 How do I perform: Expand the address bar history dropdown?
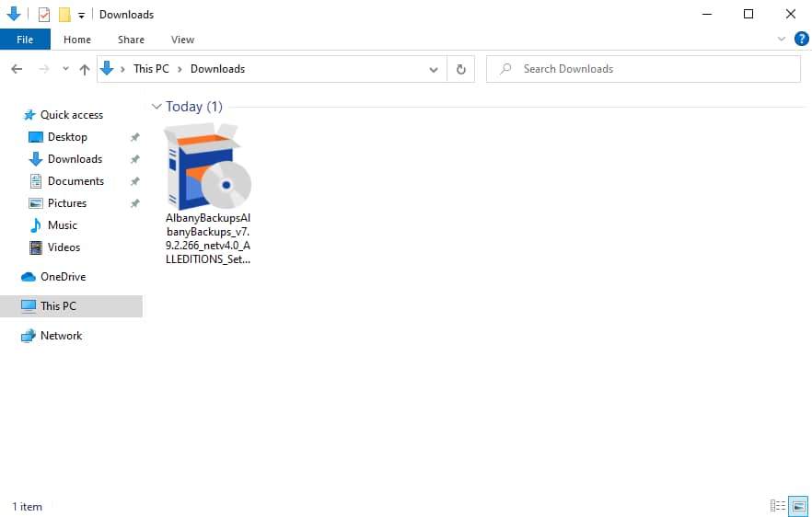[x=434, y=69]
